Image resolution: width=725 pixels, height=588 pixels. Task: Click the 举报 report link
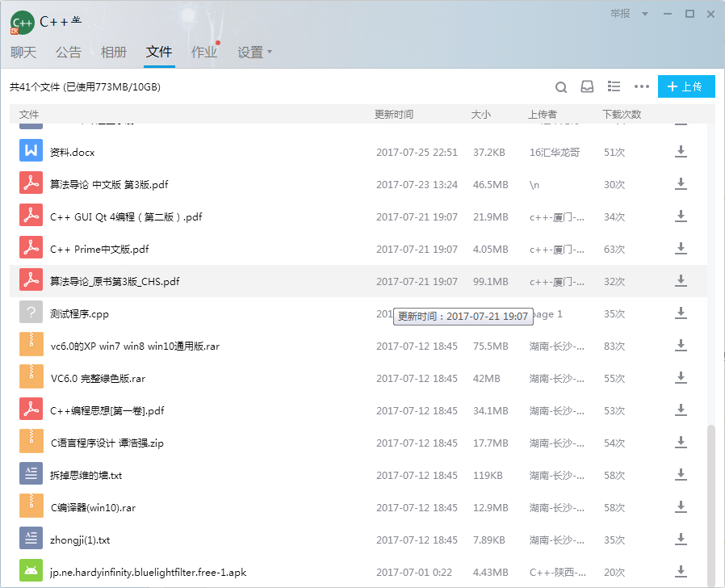[x=620, y=14]
